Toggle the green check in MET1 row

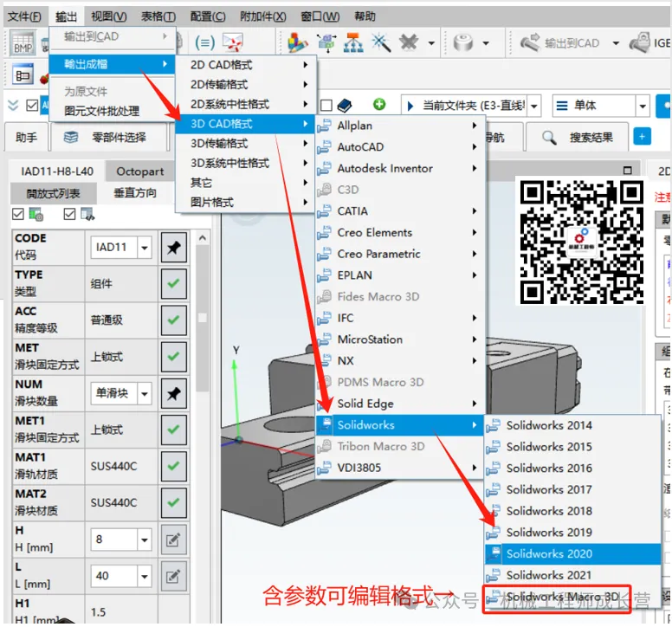(173, 430)
